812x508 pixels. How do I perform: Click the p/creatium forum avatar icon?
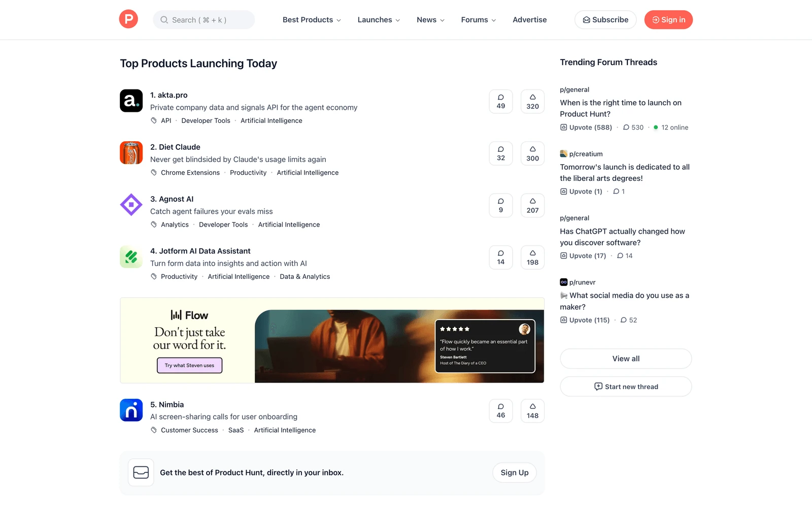(563, 153)
